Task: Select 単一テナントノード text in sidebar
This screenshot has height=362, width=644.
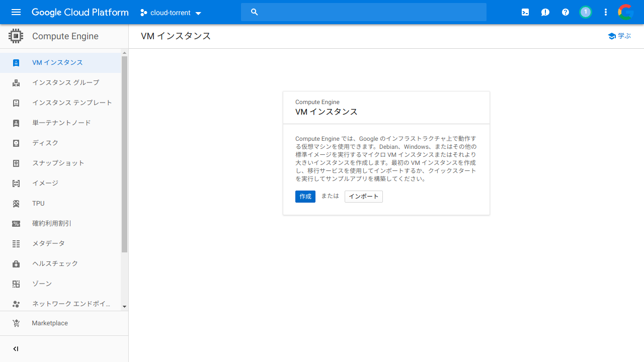Action: (61, 123)
